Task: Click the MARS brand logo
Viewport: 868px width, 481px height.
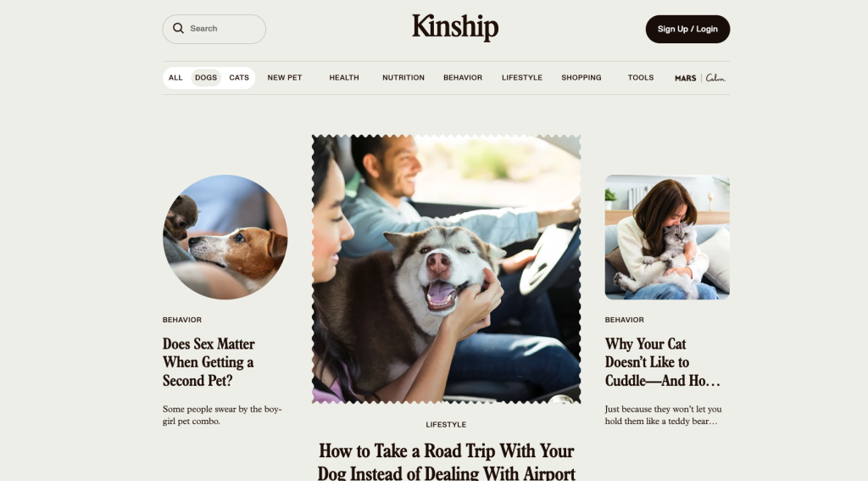Action: point(685,78)
